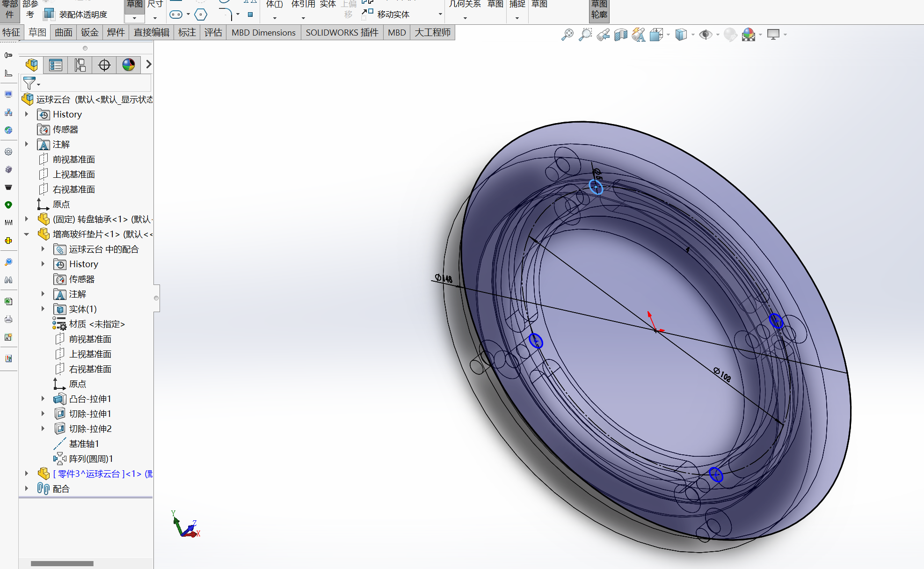Open the Display Style cube icon

point(681,35)
